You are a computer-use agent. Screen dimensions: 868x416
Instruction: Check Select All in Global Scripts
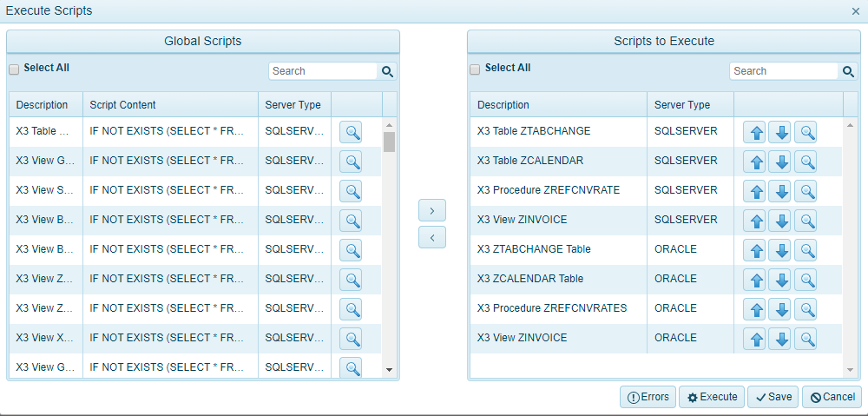(x=14, y=69)
